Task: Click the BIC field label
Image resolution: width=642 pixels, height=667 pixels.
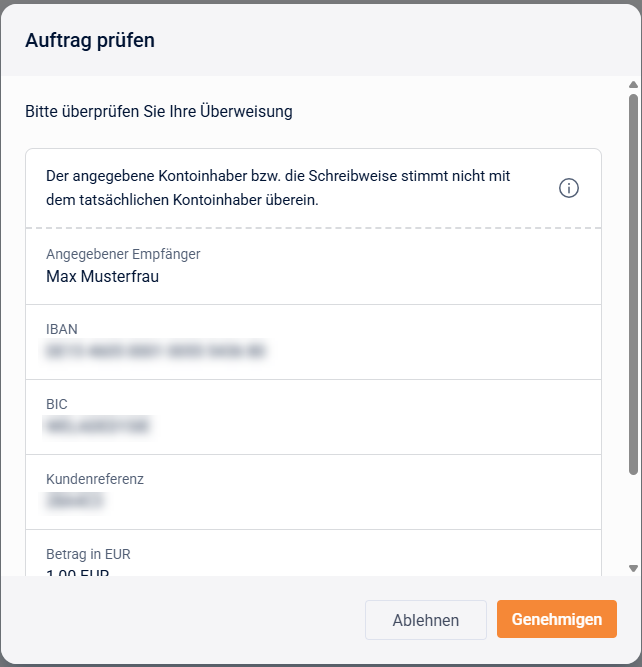Action: (x=57, y=404)
